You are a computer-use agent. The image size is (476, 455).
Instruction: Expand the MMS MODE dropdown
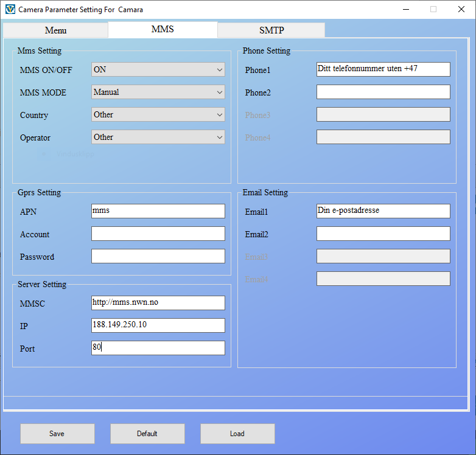coord(158,92)
